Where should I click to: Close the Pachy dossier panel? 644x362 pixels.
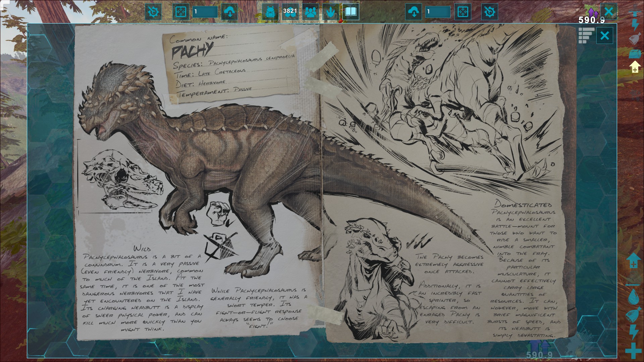point(604,36)
